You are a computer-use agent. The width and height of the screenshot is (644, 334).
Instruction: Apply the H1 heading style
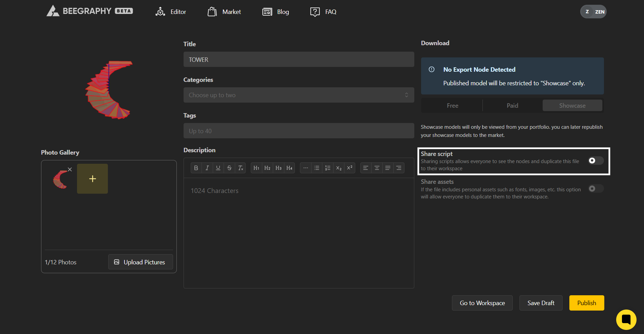[256, 168]
